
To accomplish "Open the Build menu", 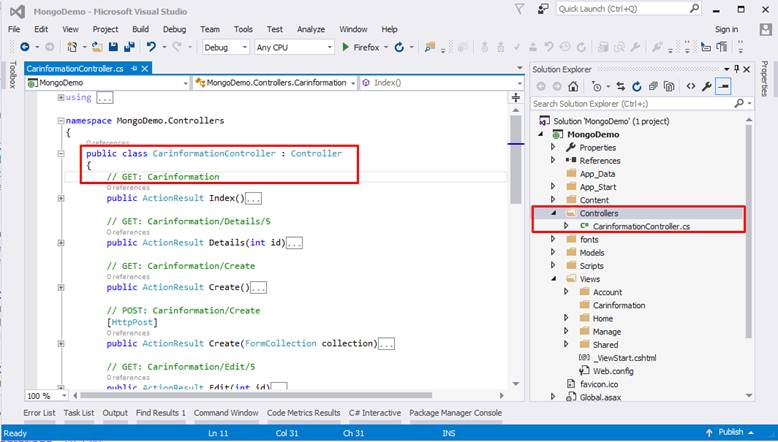I will [140, 29].
